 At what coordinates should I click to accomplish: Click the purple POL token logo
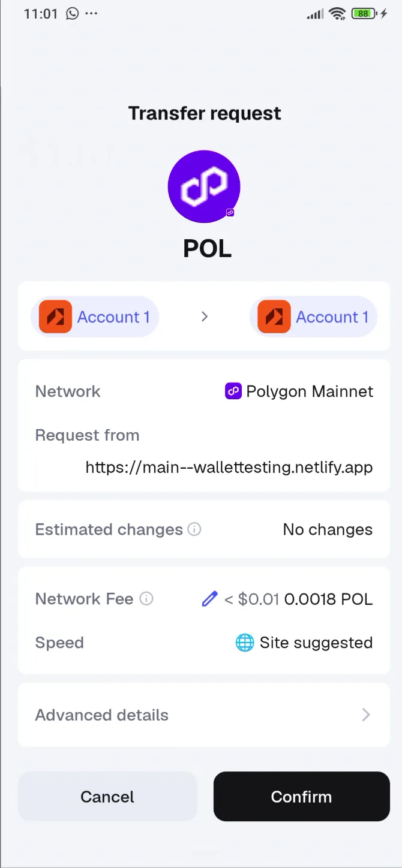tap(204, 186)
